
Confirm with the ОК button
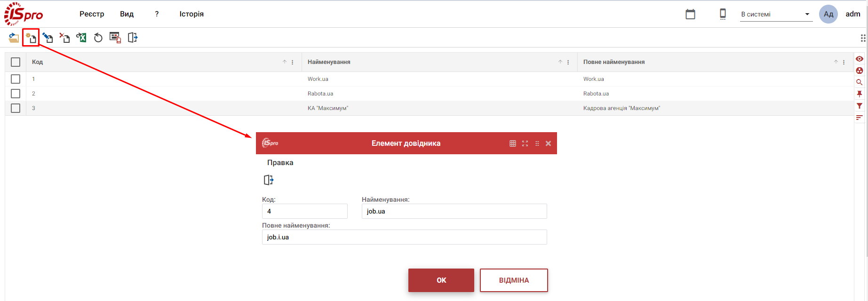pos(441,280)
